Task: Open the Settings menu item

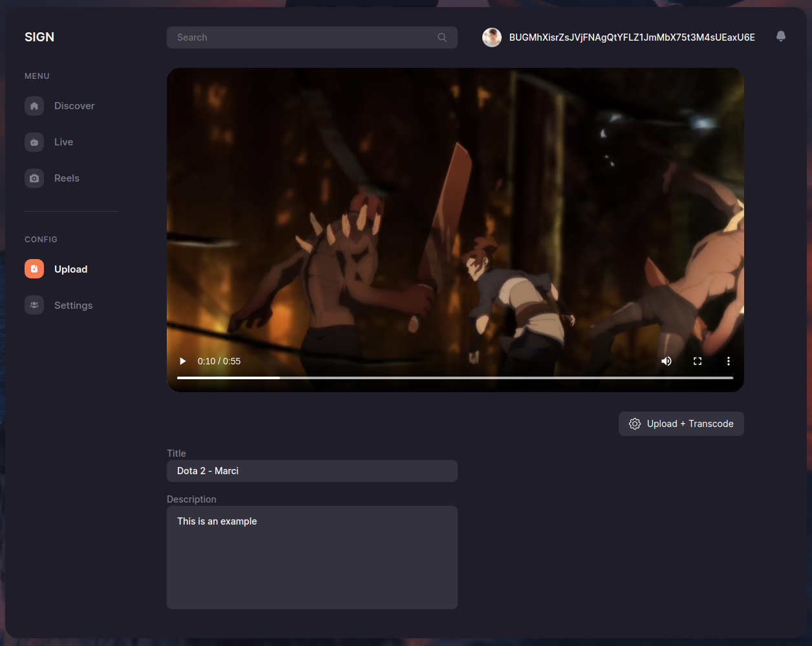Action: pos(73,306)
